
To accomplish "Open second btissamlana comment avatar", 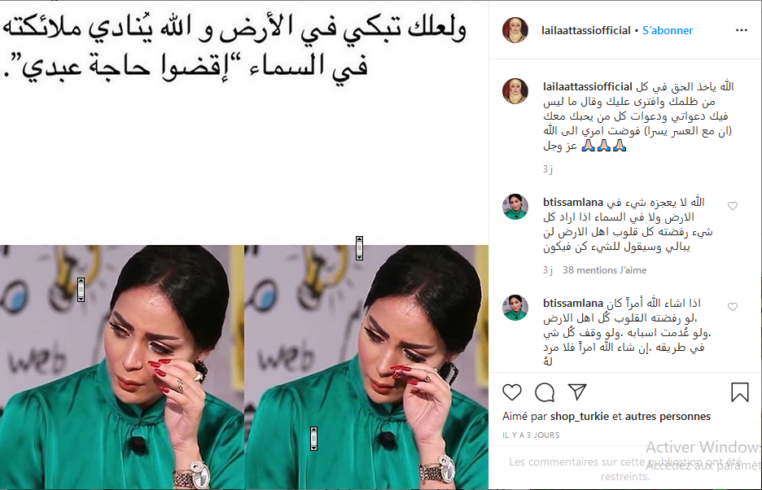I will 515,307.
